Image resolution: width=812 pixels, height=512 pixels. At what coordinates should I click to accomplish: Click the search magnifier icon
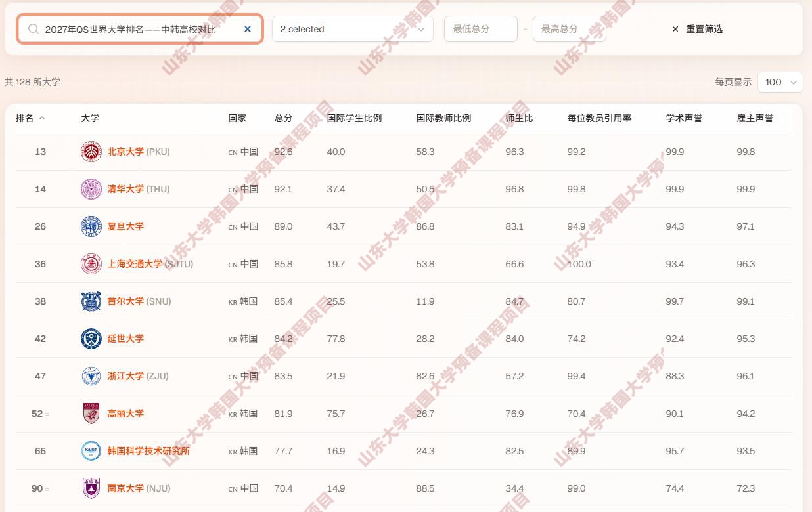(x=33, y=29)
